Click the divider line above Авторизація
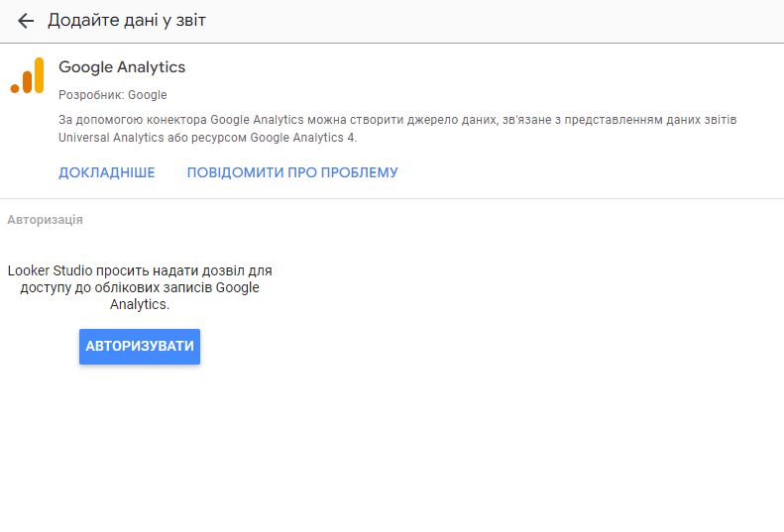Screen dimensions: 784x532 [396, 199]
